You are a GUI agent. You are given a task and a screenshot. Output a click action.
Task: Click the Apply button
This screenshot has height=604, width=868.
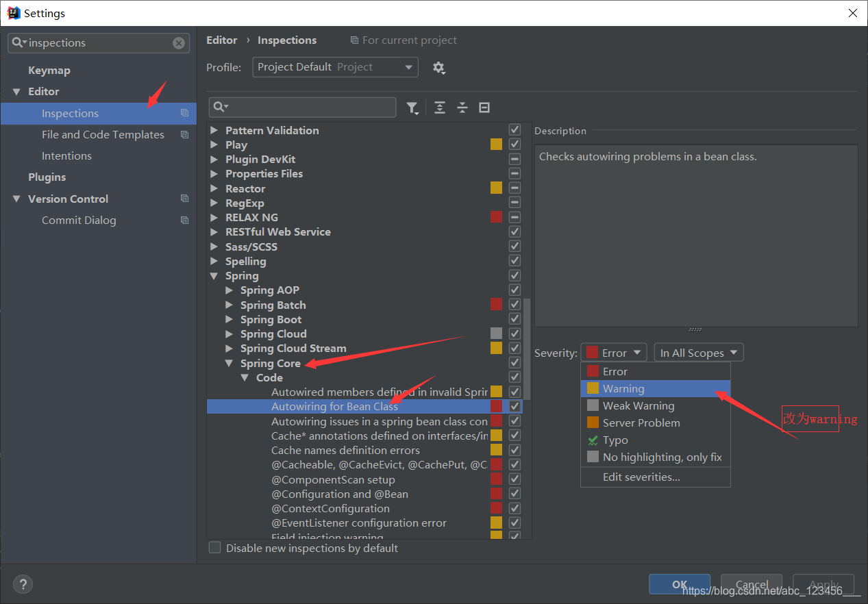823,584
